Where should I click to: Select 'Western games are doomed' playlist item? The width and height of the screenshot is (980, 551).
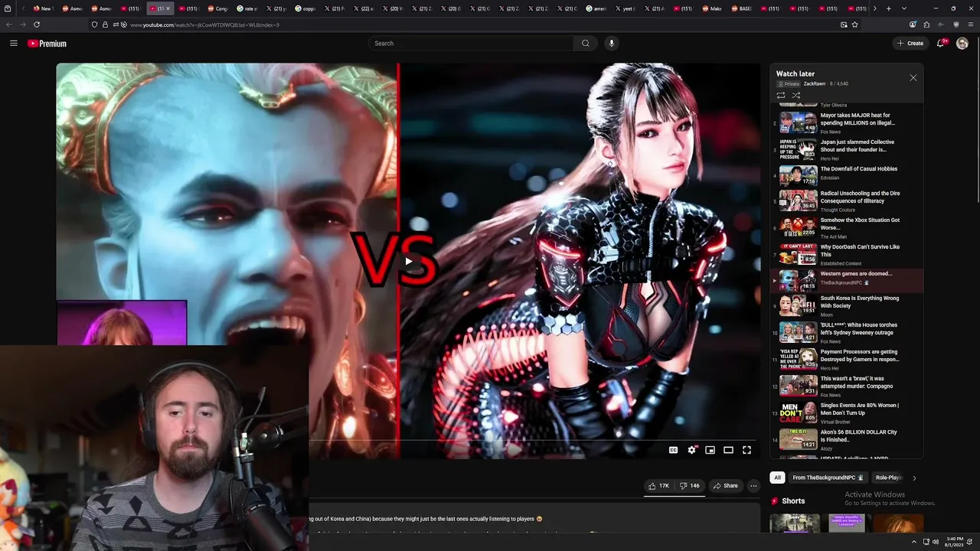tap(847, 281)
